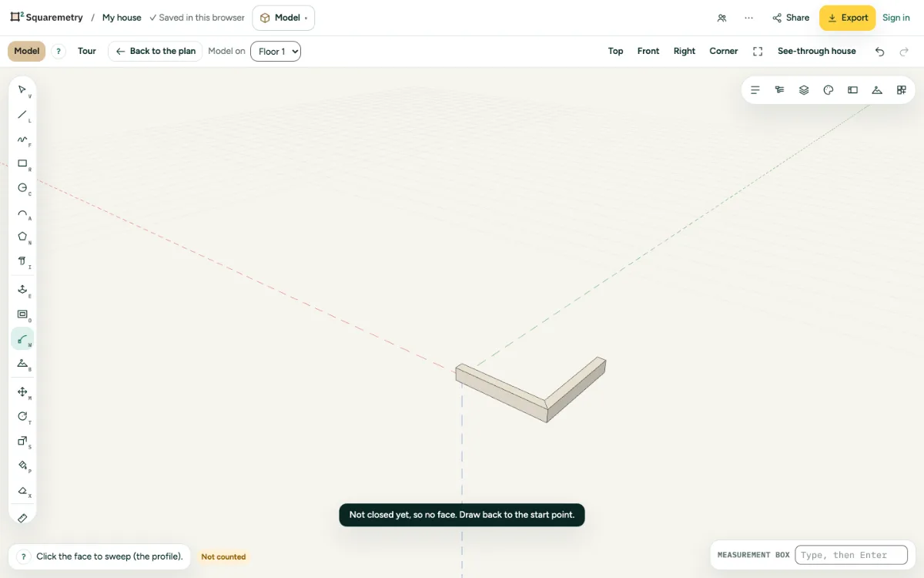
Task: Open the color palette panel
Action: [x=829, y=90]
